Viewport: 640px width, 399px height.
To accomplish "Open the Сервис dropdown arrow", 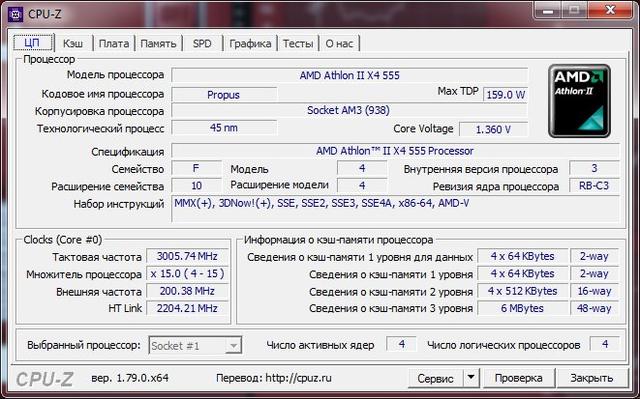I will click(x=471, y=378).
